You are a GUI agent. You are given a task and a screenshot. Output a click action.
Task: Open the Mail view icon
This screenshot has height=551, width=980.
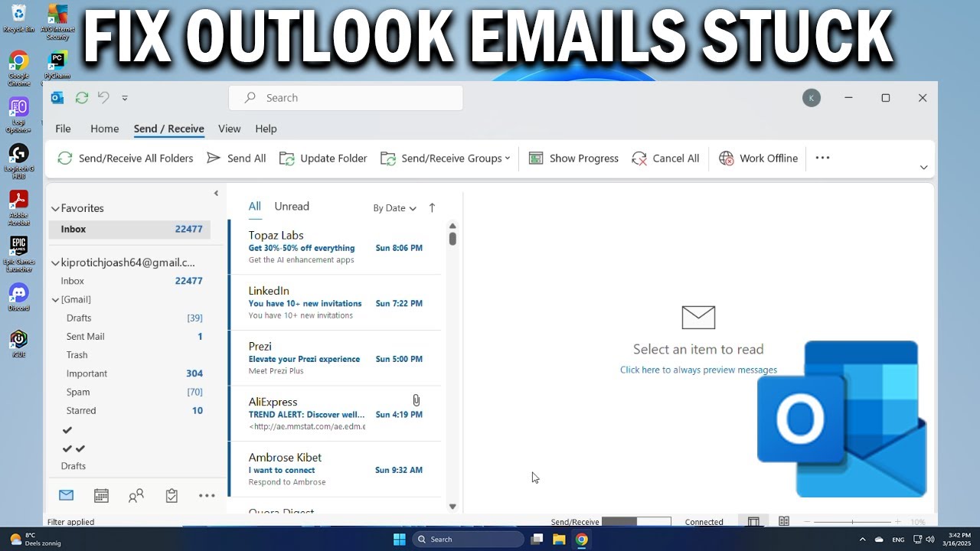[66, 495]
